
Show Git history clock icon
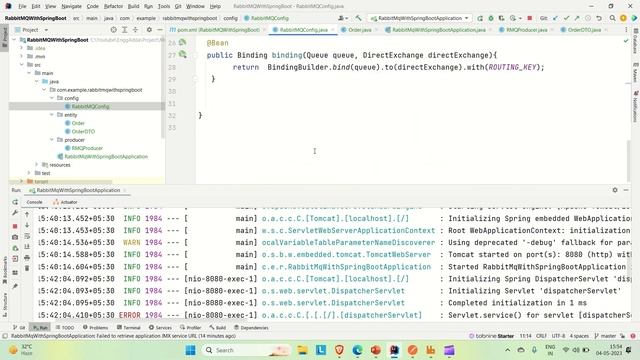click(x=588, y=18)
